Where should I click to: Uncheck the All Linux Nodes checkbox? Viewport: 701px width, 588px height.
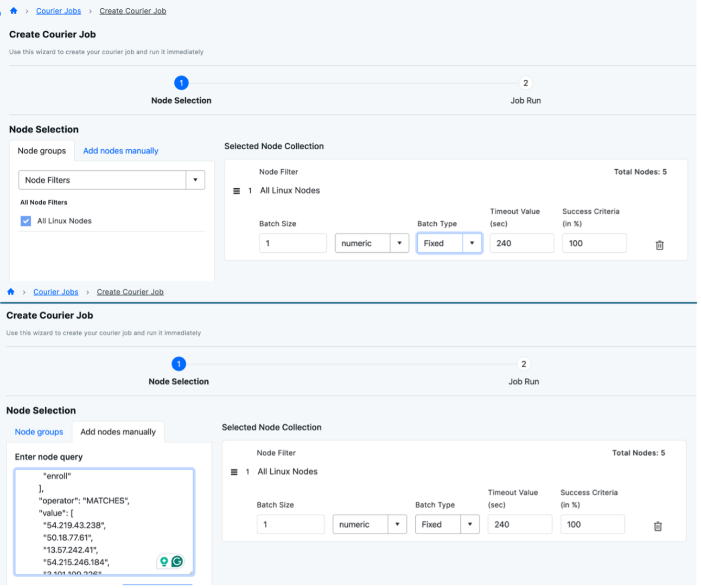[x=26, y=221]
